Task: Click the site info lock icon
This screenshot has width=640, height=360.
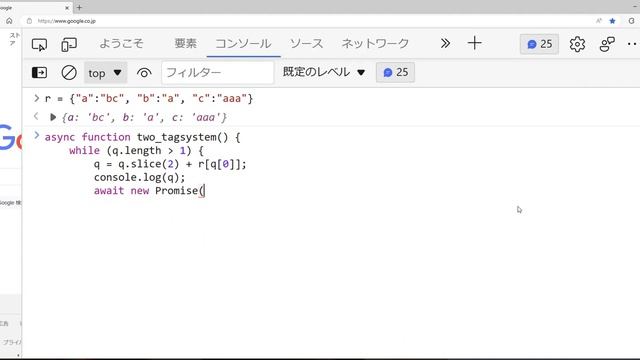Action: tap(29, 21)
